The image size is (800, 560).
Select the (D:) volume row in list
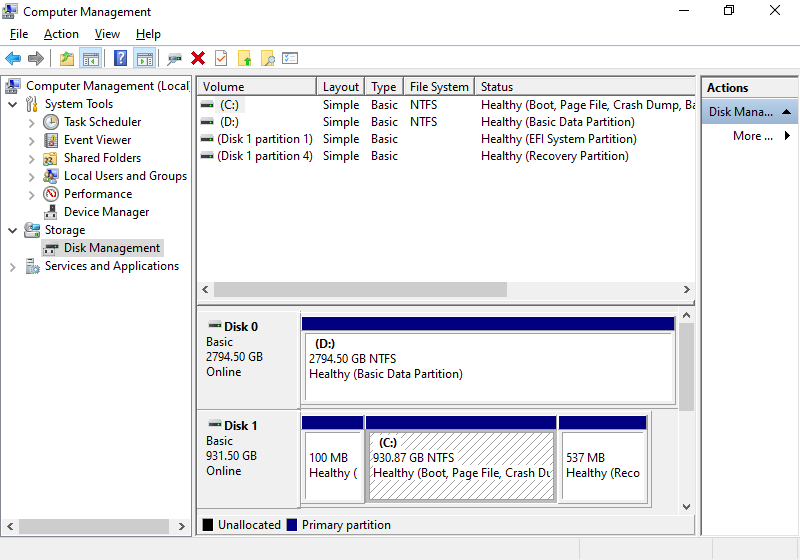pyautogui.click(x=446, y=122)
